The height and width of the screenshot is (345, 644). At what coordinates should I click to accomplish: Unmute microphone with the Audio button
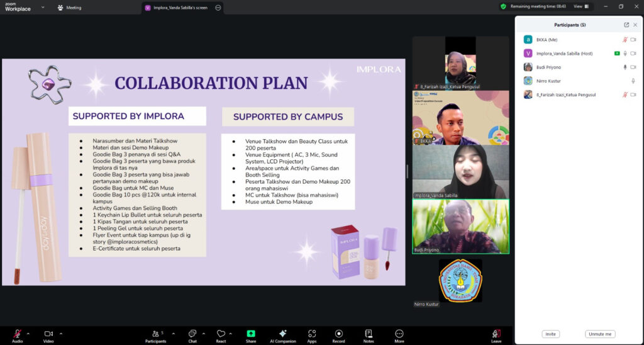point(17,334)
